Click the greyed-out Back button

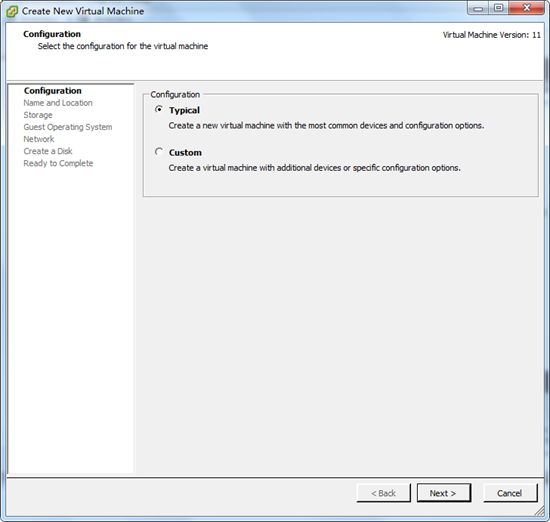383,493
